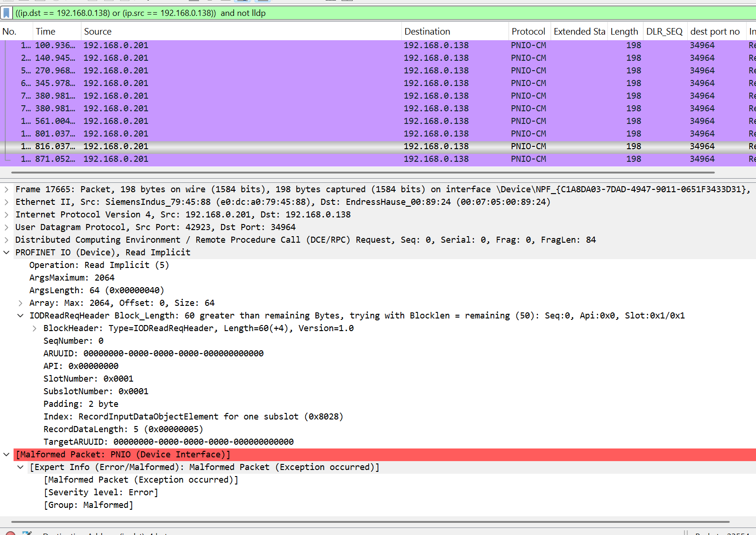This screenshot has width=756, height=535.
Task: Collapse the IODReadReqHeader Block_Length node
Action: (x=21, y=316)
